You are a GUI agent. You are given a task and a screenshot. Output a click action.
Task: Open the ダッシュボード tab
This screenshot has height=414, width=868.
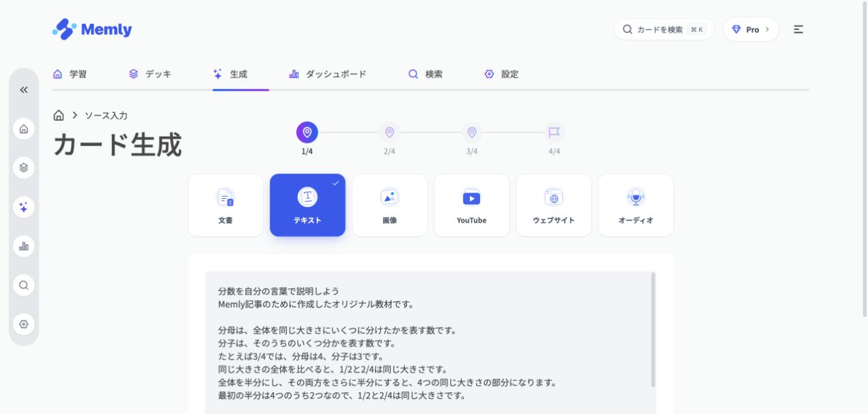[x=328, y=74]
